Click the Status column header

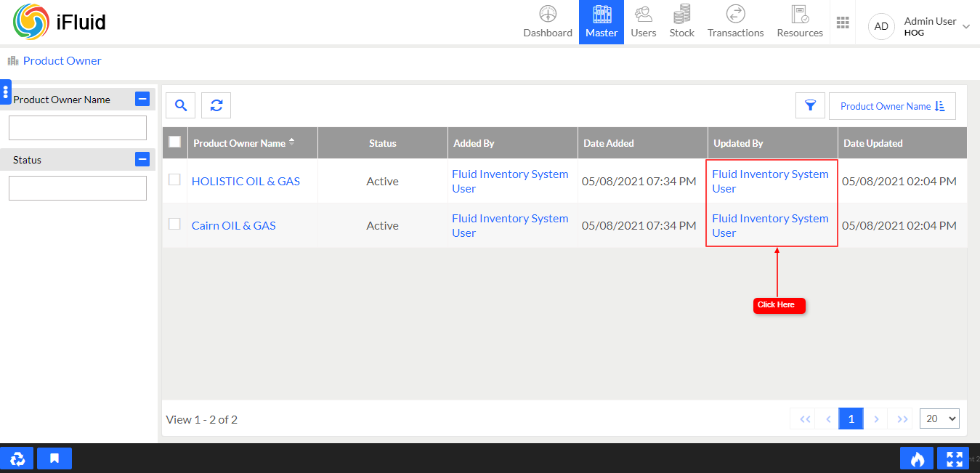tap(383, 143)
